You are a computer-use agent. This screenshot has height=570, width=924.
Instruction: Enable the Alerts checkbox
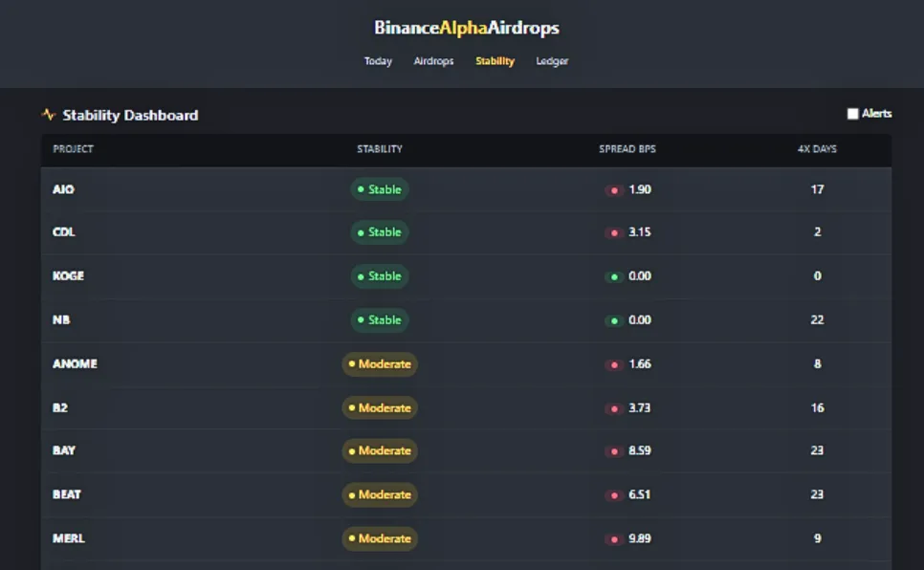[853, 114]
